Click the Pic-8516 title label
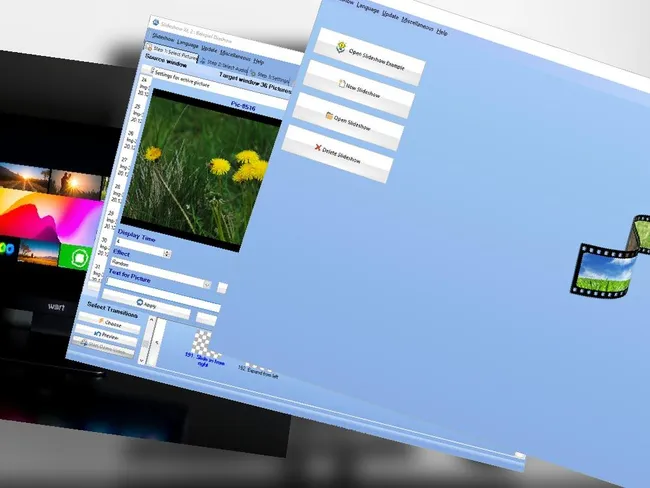 click(x=243, y=107)
